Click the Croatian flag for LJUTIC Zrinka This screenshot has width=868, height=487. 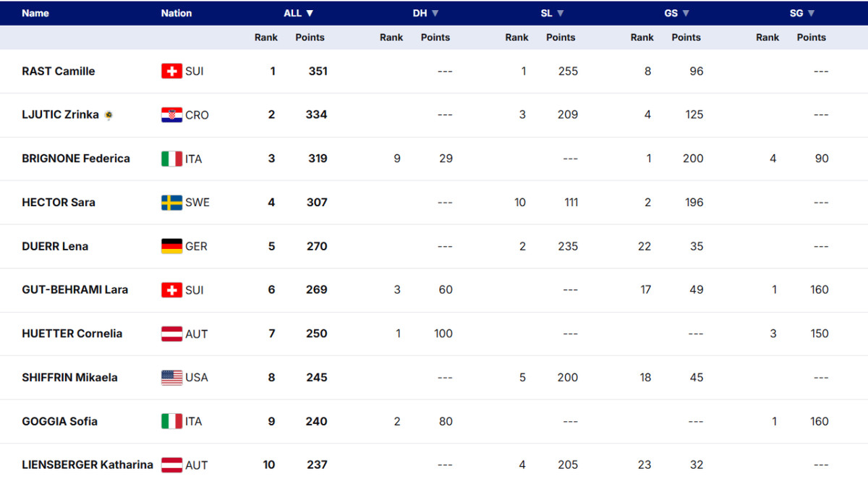coord(171,115)
